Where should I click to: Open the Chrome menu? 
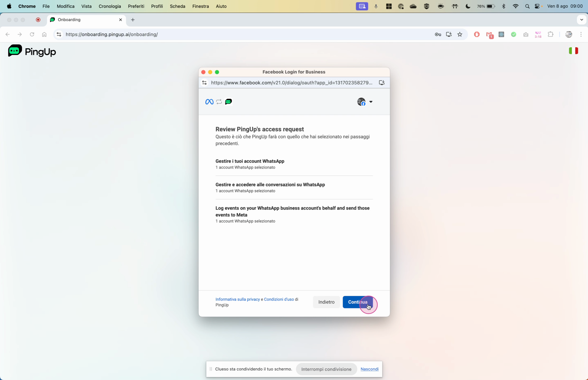pos(27,6)
